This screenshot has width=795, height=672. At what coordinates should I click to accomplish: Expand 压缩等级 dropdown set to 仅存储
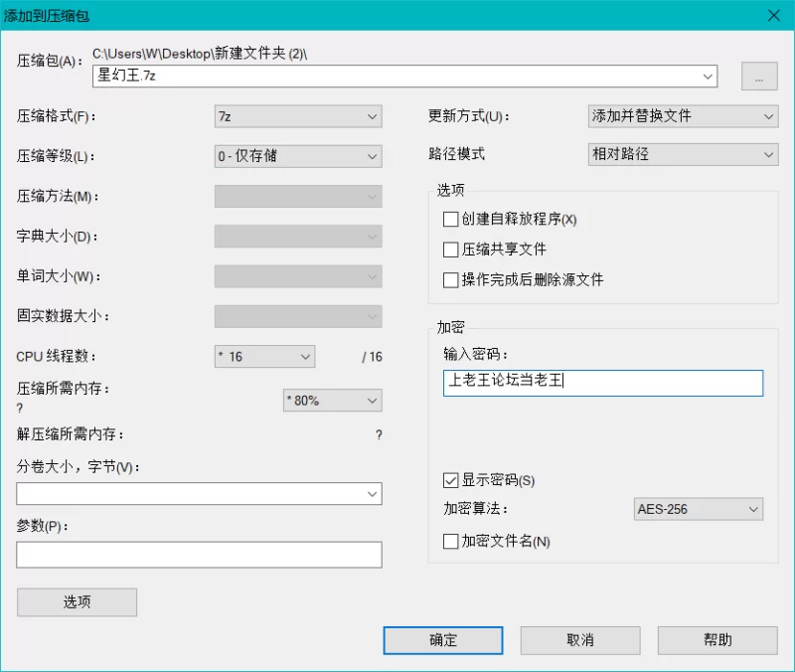pos(298,157)
